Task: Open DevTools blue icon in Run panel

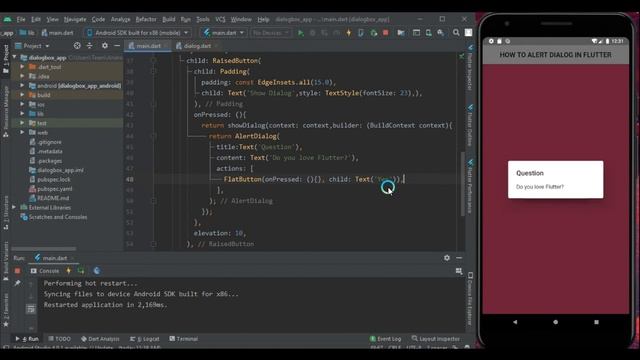Action: pos(97,271)
